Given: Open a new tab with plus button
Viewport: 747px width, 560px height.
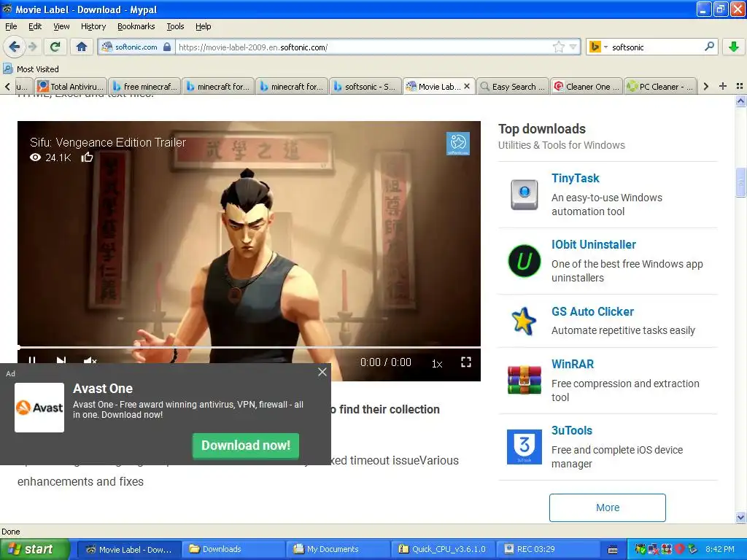Looking at the screenshot, I should click(x=723, y=86).
